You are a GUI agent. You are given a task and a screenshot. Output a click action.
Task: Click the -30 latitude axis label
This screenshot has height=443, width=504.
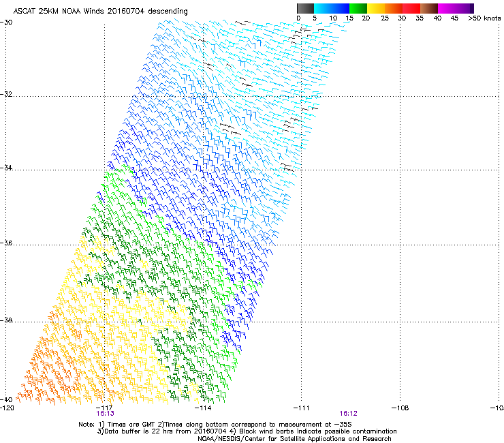[x=6, y=22]
